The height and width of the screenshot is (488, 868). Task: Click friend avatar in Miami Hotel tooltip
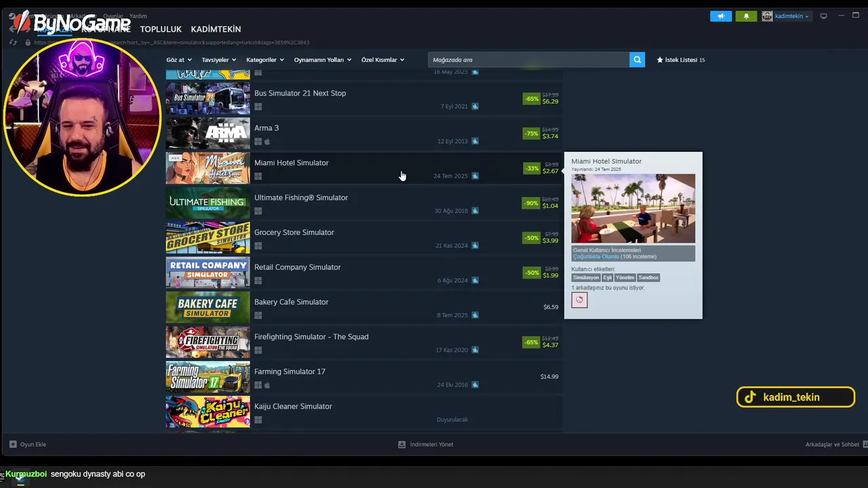tap(579, 300)
